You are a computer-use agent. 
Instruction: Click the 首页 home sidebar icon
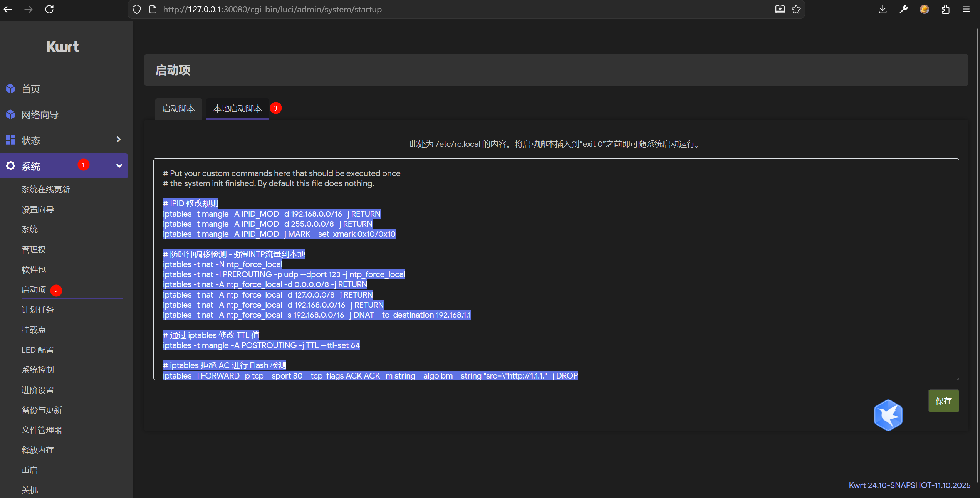click(10, 89)
